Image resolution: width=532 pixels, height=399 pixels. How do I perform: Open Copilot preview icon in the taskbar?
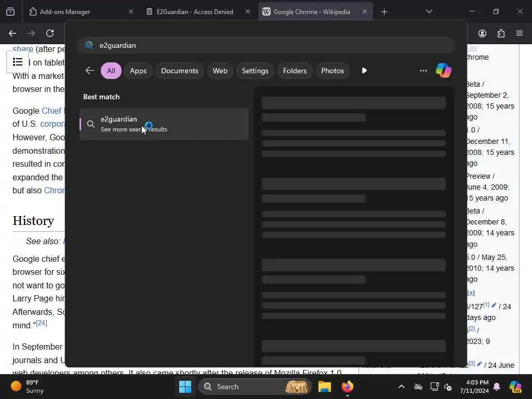(515, 387)
